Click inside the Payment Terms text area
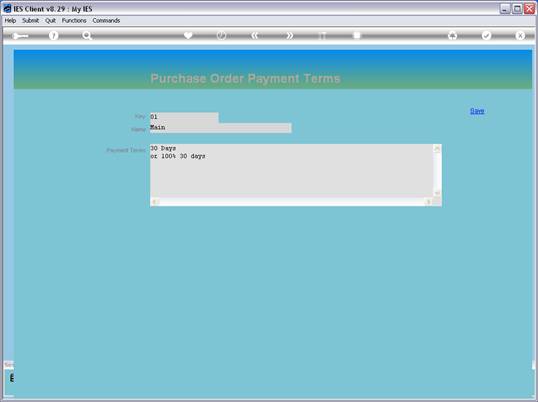This screenshot has width=538, height=402. click(x=292, y=171)
